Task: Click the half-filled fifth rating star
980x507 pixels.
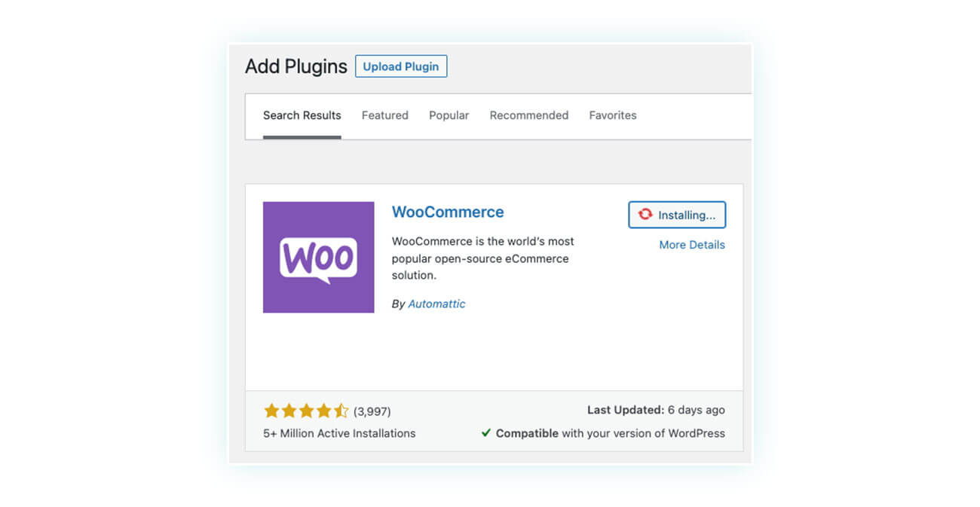Action: click(341, 411)
